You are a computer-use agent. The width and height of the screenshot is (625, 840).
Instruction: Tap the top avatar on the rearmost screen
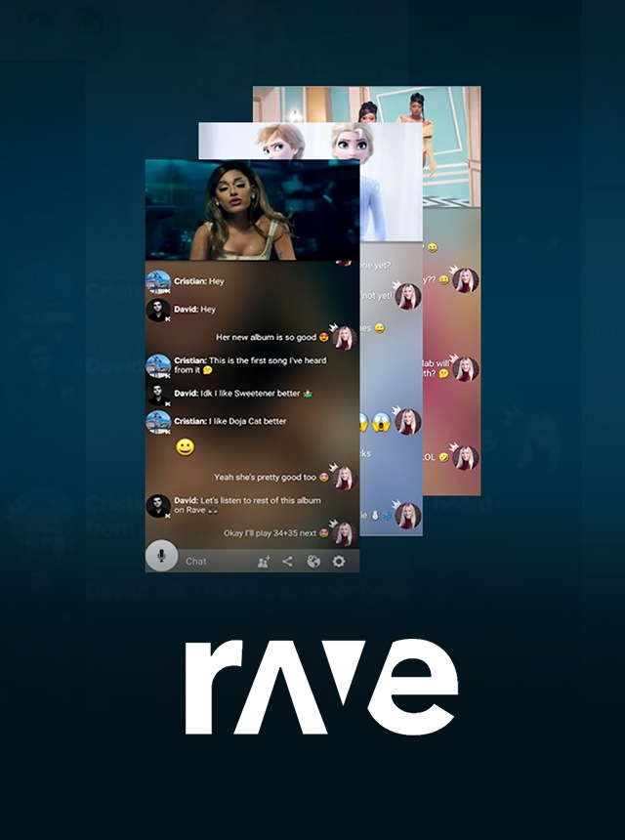pyautogui.click(x=466, y=279)
